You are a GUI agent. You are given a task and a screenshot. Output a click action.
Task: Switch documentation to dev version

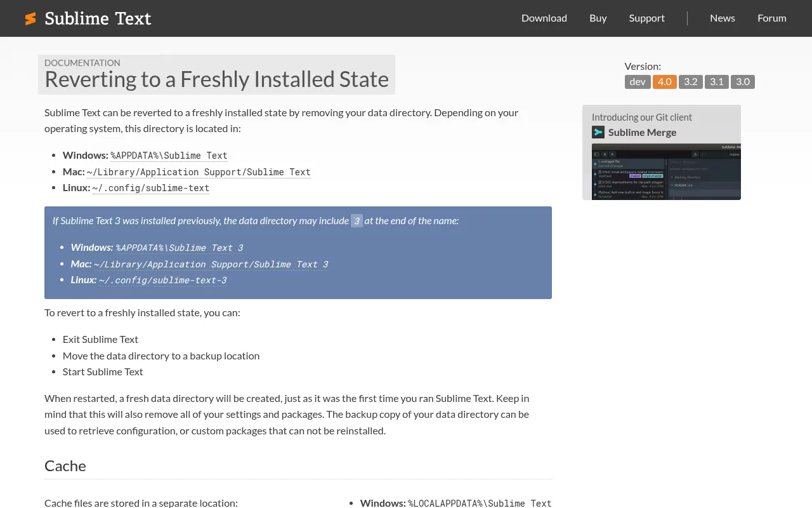click(638, 82)
